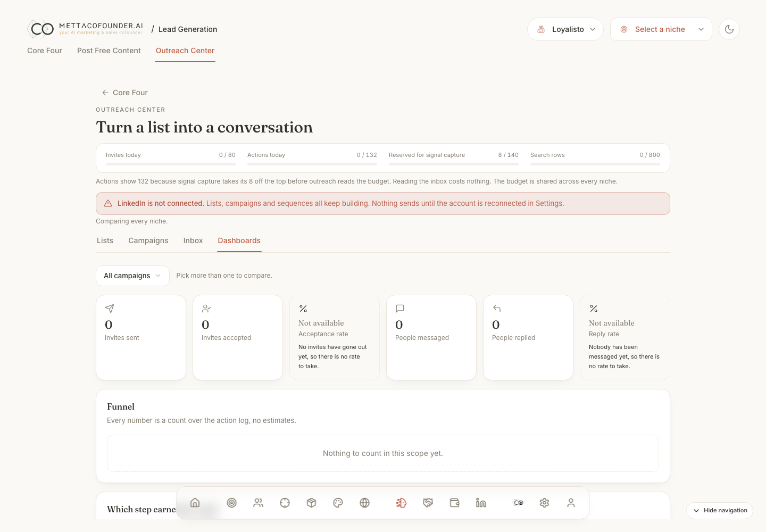766x532 pixels.
Task: Click the Hide navigation button
Action: pos(720,510)
